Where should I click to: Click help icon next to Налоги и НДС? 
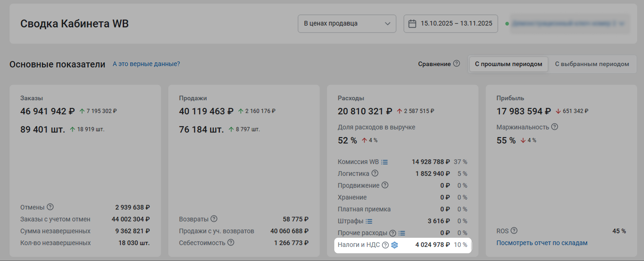(385, 245)
